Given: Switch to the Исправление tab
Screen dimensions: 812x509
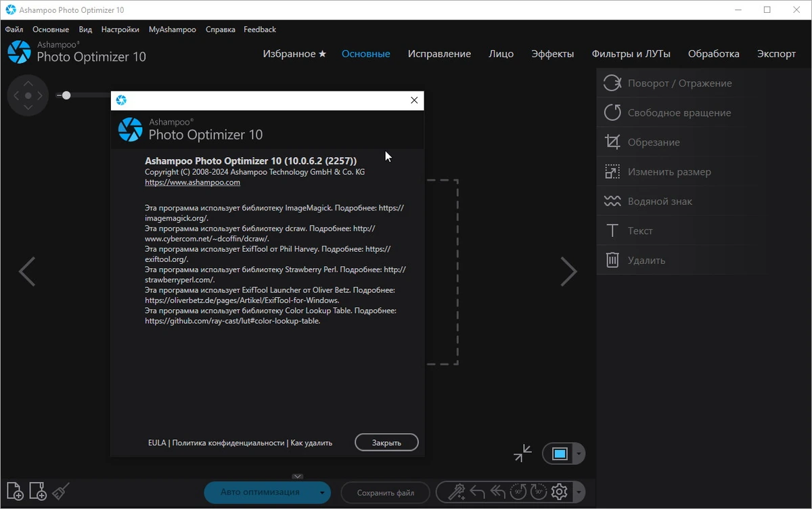Looking at the screenshot, I should click(439, 54).
